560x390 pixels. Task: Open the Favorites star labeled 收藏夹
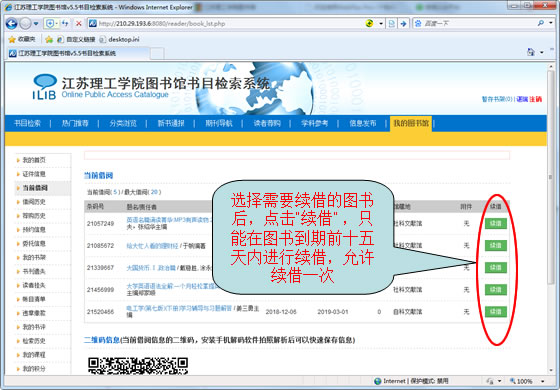point(21,39)
